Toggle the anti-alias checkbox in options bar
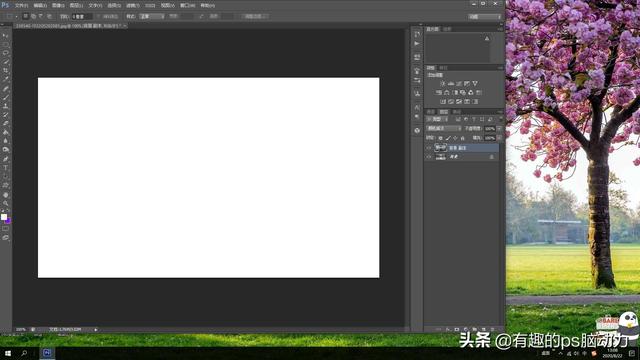Image resolution: width=640 pixels, height=360 pixels. click(99, 16)
